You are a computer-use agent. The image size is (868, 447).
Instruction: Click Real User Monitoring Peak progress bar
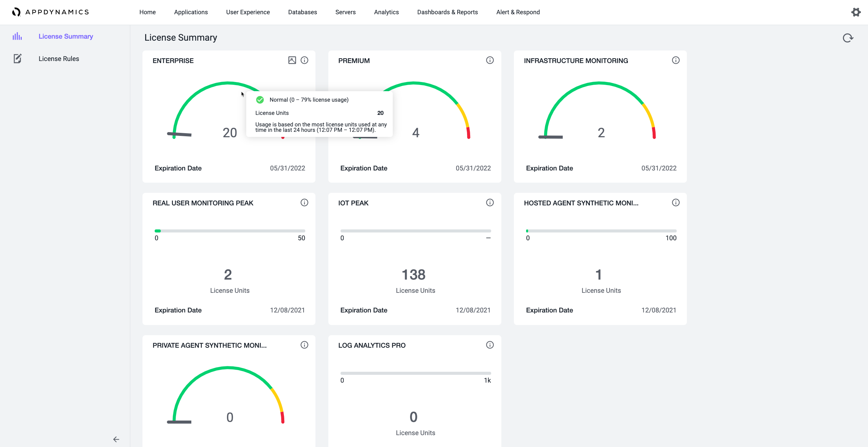pos(230,231)
